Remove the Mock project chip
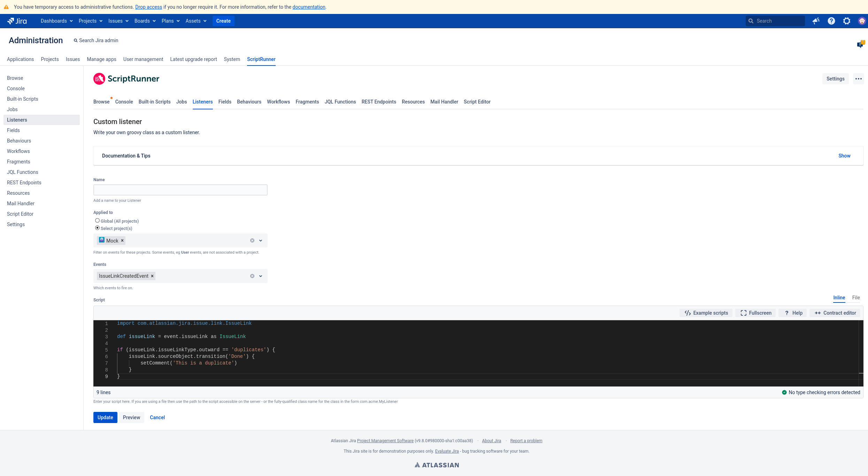The image size is (868, 476). click(x=122, y=240)
